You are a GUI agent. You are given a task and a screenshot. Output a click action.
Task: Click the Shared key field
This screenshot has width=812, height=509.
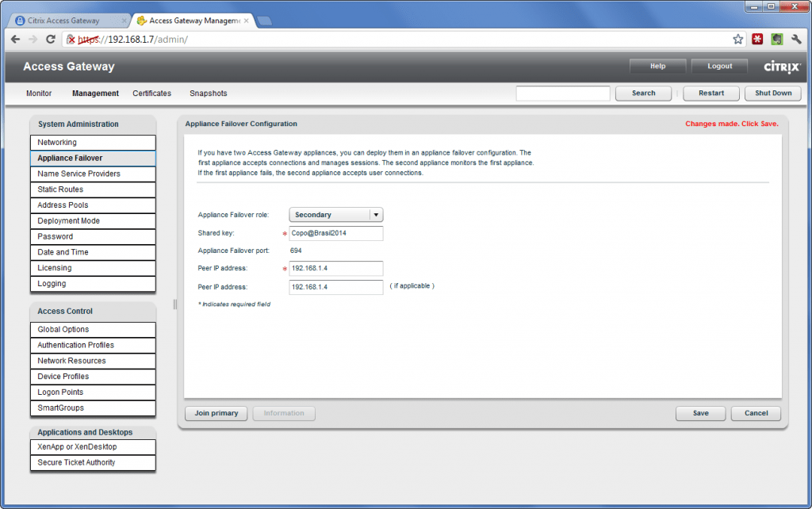point(336,233)
